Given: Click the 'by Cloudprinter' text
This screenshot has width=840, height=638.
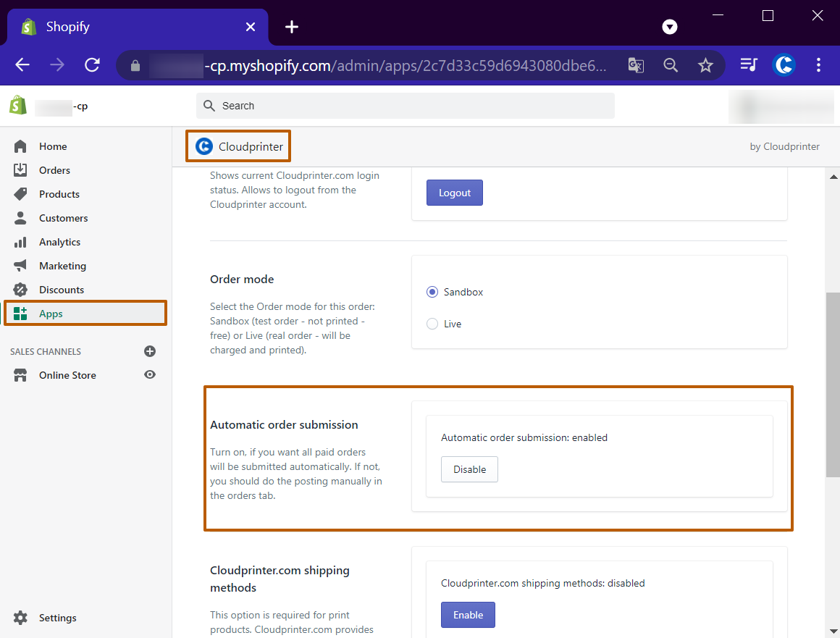Looking at the screenshot, I should (x=784, y=146).
